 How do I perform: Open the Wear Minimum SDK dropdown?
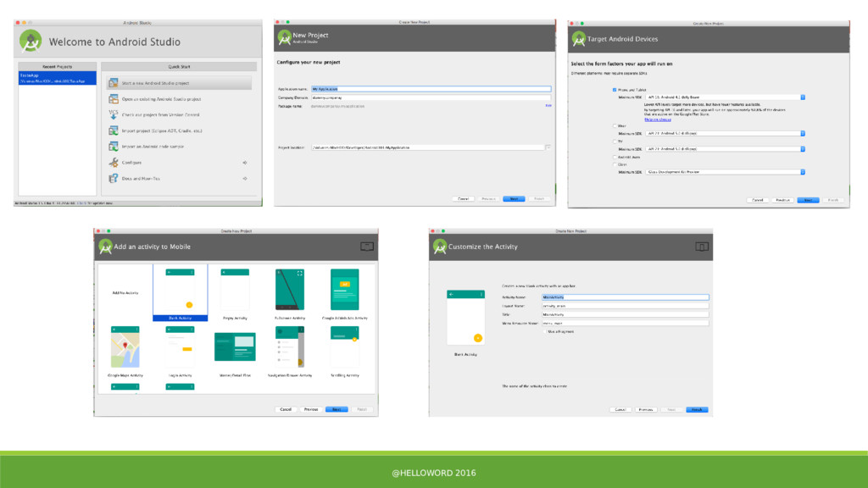(726, 133)
